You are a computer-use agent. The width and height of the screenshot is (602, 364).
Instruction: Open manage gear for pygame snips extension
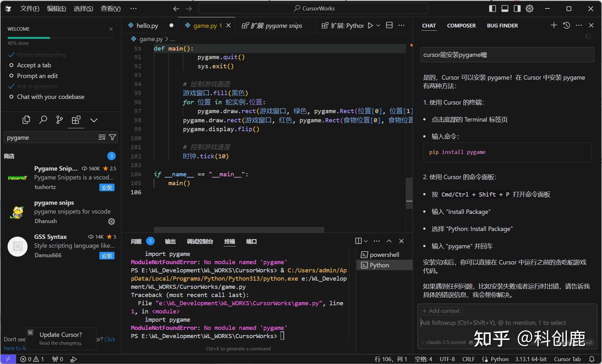pyautogui.click(x=111, y=221)
